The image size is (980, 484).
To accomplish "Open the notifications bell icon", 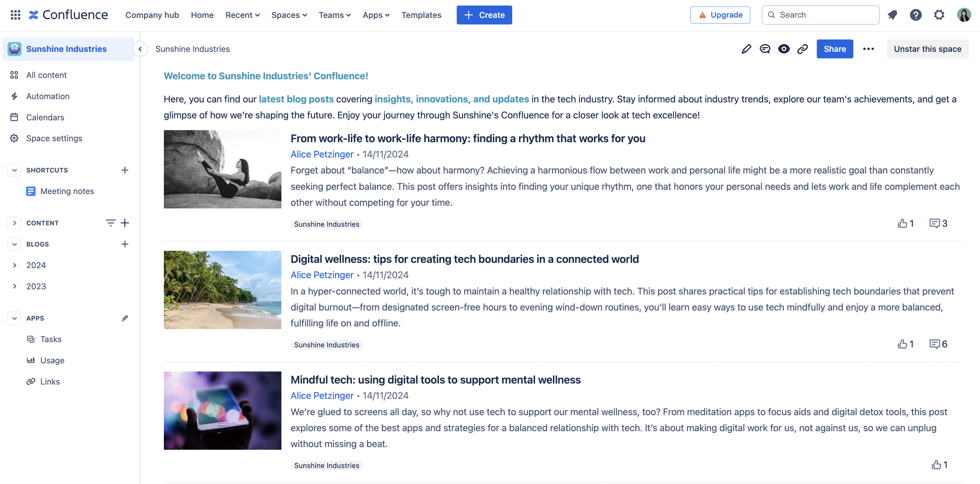I will 892,15.
